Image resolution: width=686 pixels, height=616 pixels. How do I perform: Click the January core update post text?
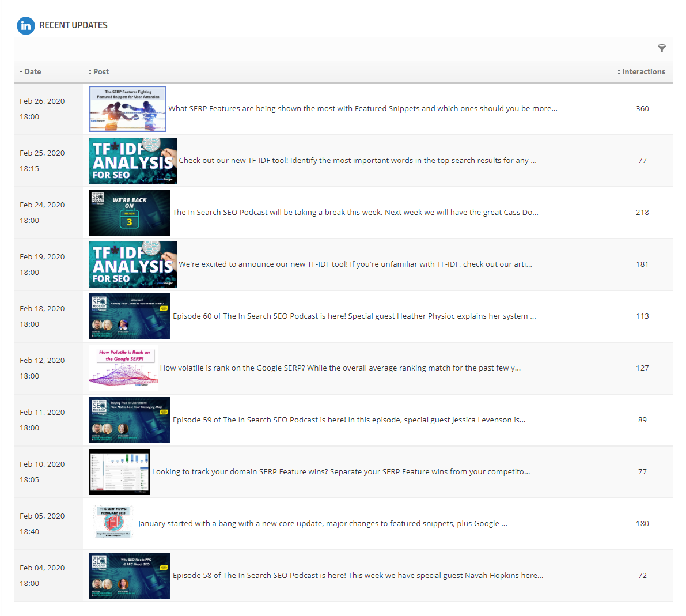323,524
